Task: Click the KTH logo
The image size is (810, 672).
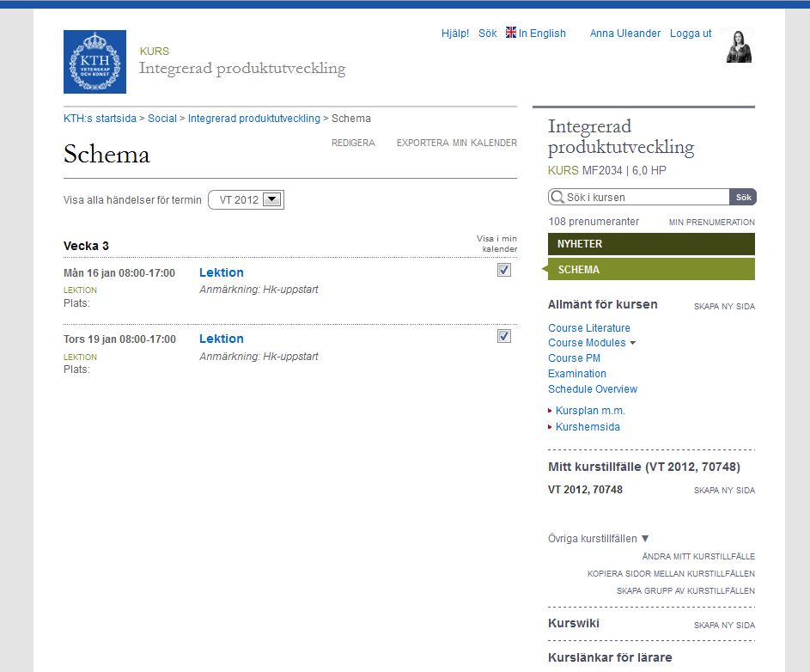Action: (x=94, y=62)
